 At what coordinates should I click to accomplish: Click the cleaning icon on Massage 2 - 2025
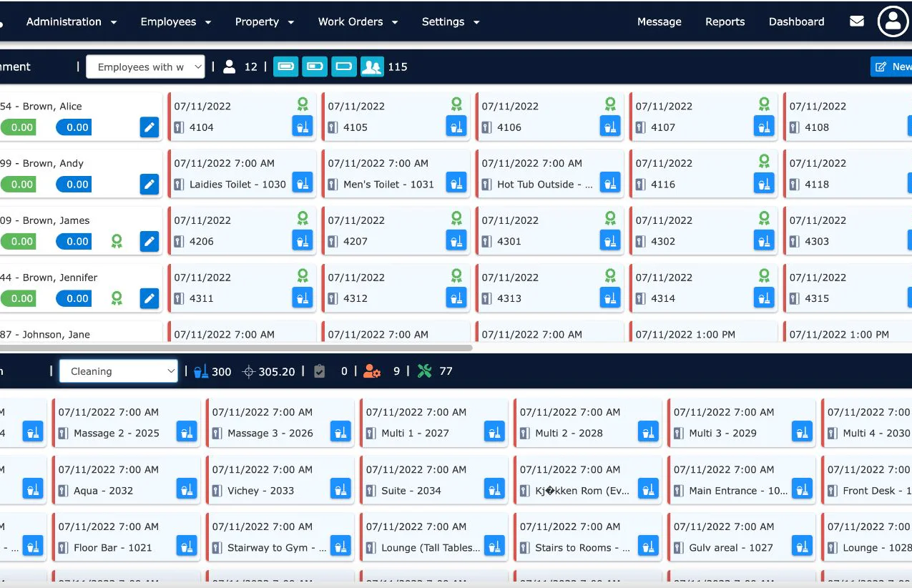(x=187, y=433)
